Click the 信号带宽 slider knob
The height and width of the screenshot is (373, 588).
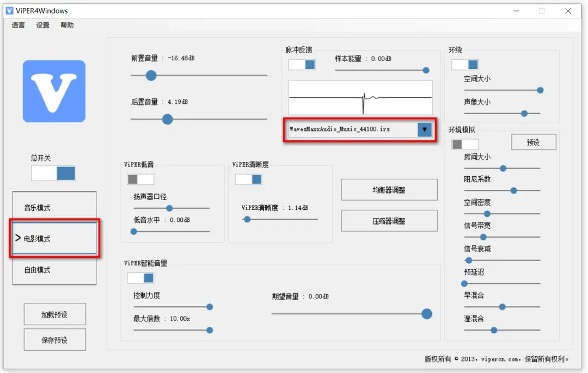pyautogui.click(x=483, y=237)
